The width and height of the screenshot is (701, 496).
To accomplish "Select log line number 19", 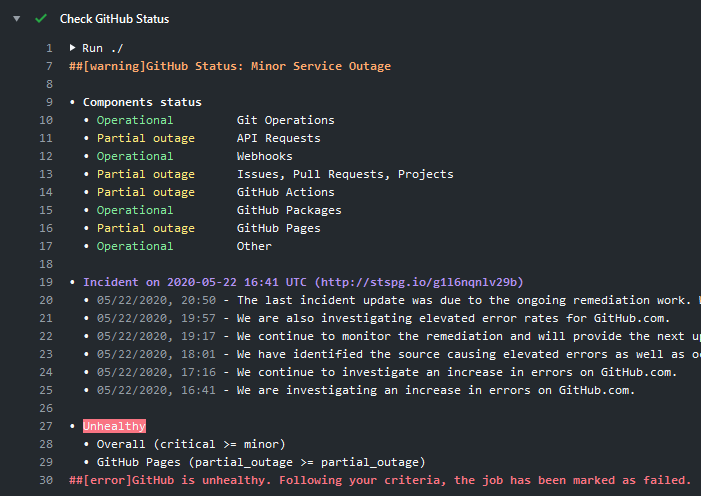I will [45, 282].
